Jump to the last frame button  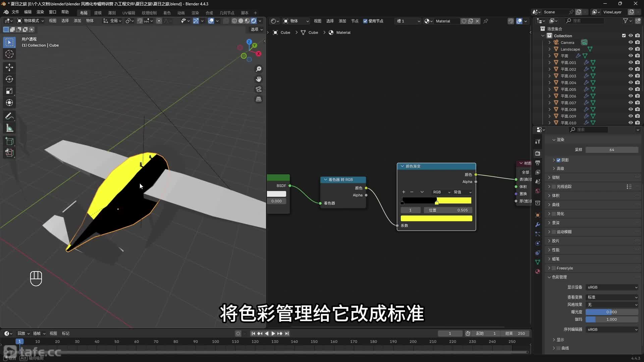point(287,334)
